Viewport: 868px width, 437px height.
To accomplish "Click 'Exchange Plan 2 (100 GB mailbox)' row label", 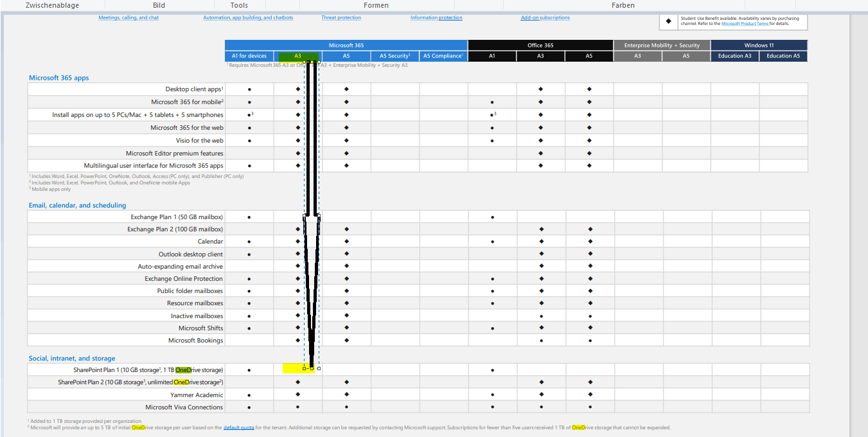I will 175,229.
